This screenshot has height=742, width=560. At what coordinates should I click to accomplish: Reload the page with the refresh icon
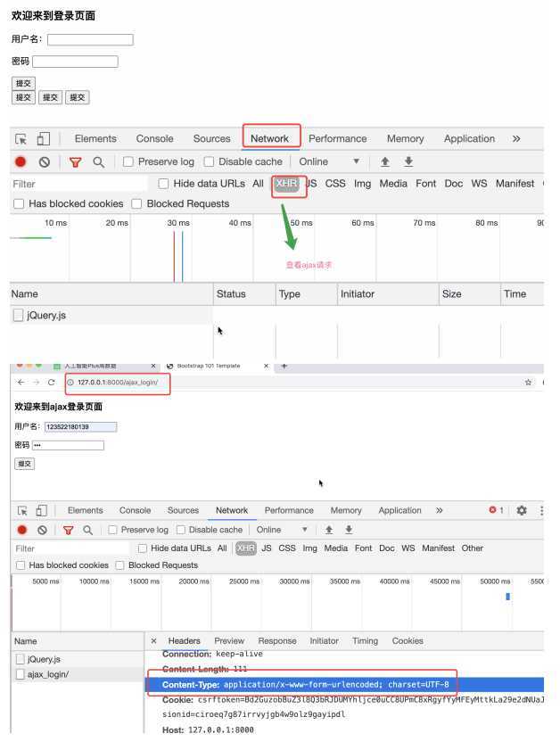coord(51,382)
